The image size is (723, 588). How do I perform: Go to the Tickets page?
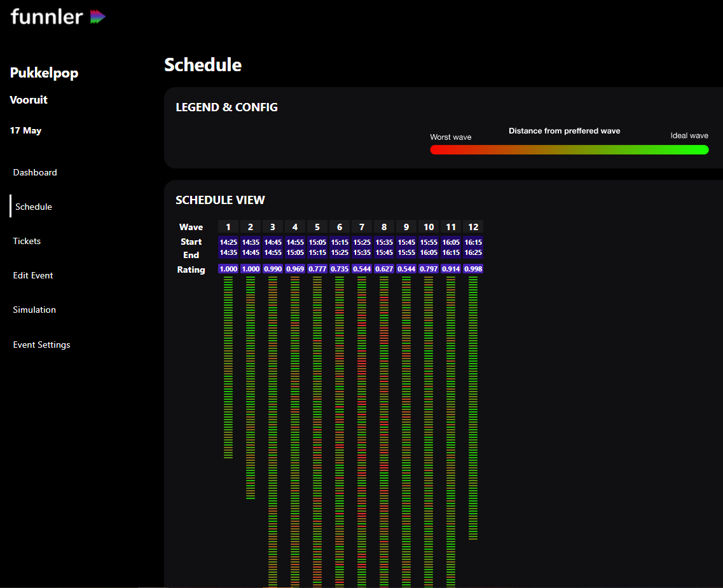pos(27,241)
